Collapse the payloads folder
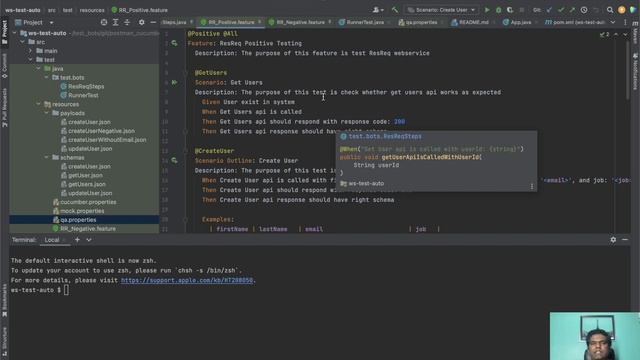 point(47,113)
